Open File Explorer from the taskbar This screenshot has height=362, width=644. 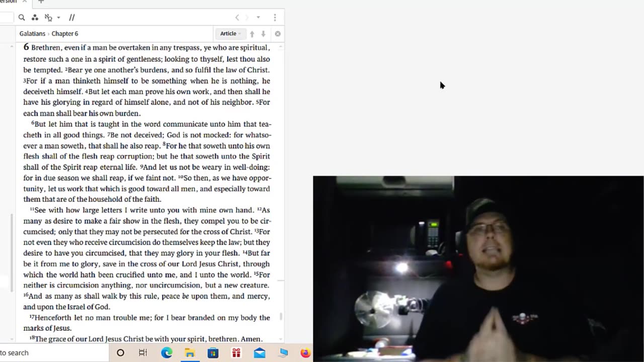click(x=190, y=353)
